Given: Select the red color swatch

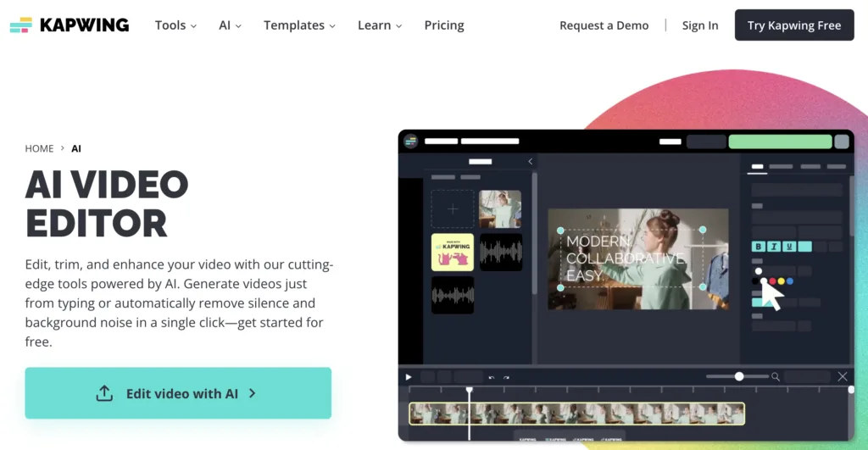Looking at the screenshot, I should pyautogui.click(x=773, y=281).
